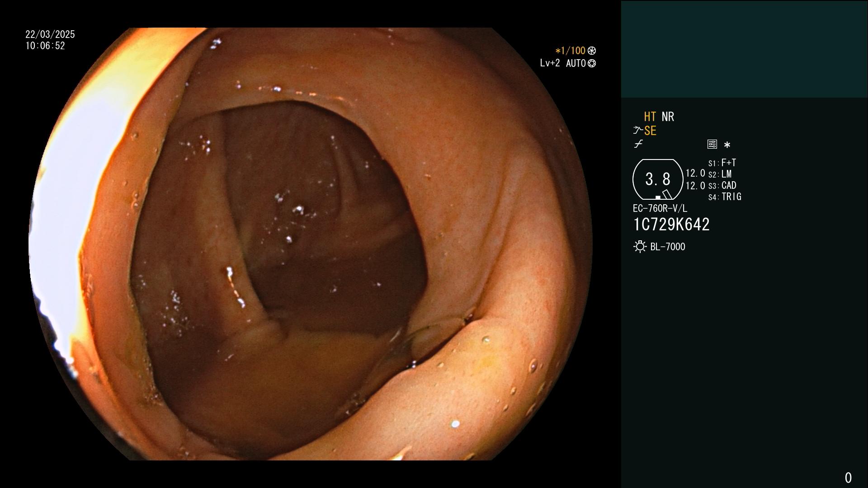Viewport: 868px width, 488px height.
Task: Click the lower 12.0 value
Action: pos(695,185)
